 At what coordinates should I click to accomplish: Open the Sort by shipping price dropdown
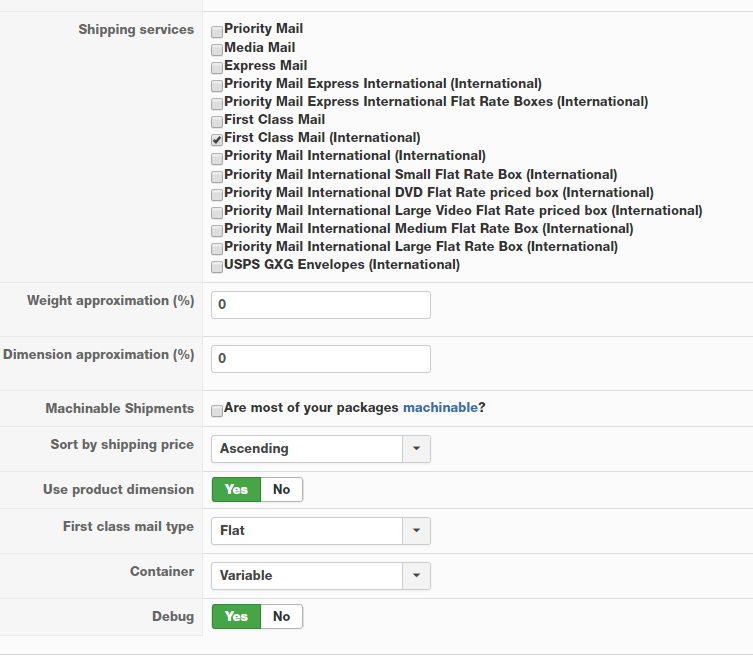coord(321,449)
